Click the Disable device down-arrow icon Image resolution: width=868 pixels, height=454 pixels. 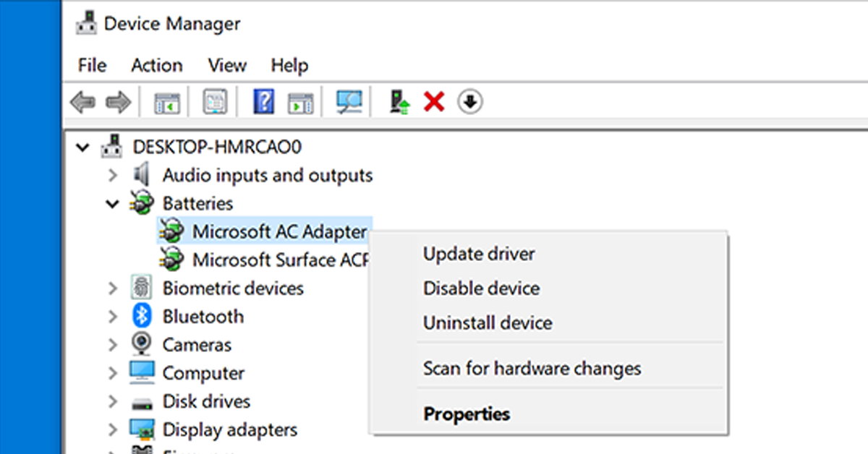tap(470, 102)
